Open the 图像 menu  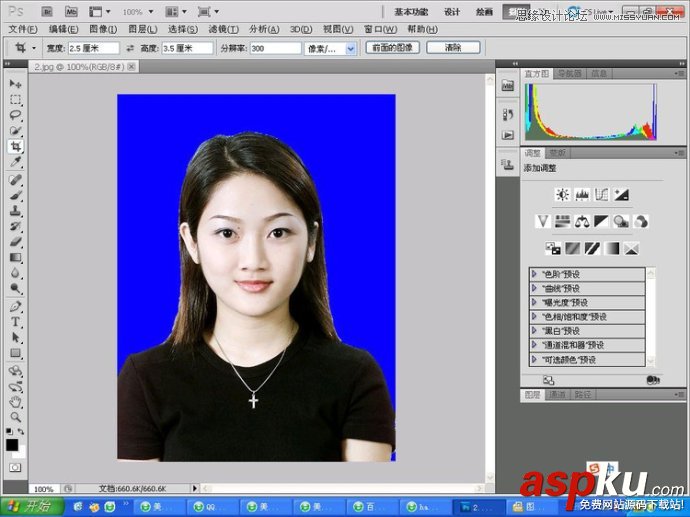pos(103,29)
